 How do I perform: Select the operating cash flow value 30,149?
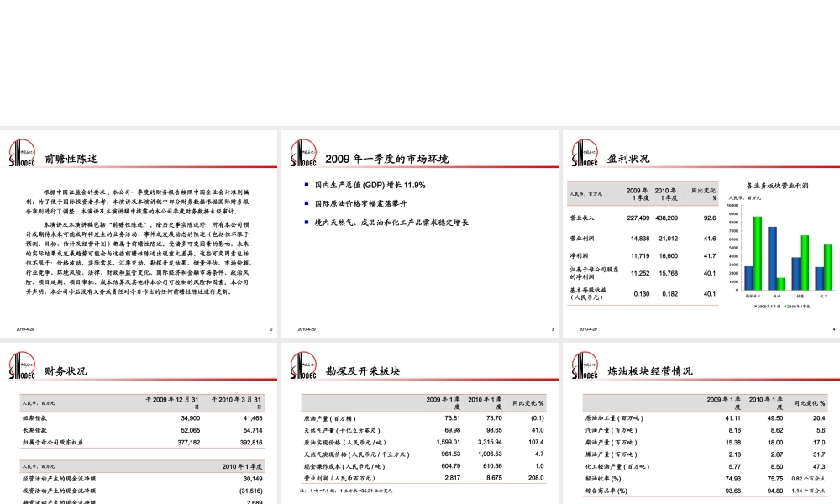[x=253, y=479]
